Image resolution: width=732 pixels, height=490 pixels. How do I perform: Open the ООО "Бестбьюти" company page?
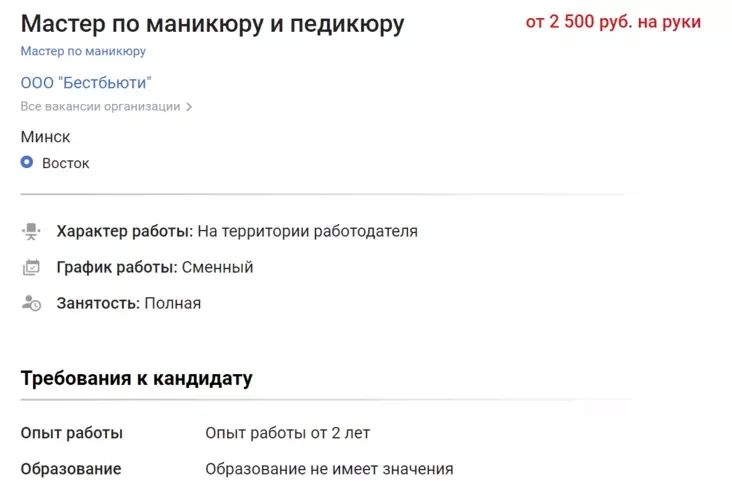(86, 83)
